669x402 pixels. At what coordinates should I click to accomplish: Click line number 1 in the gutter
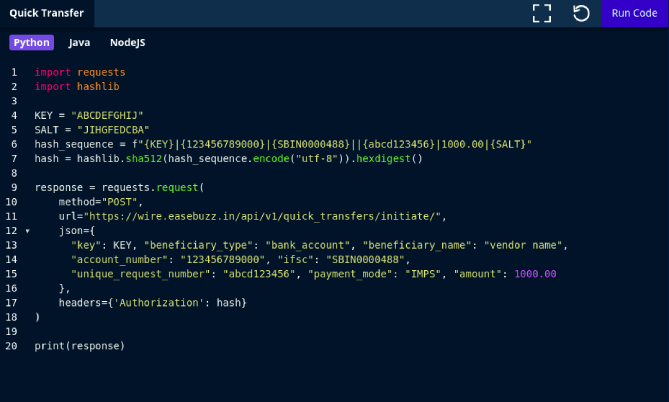(x=14, y=72)
